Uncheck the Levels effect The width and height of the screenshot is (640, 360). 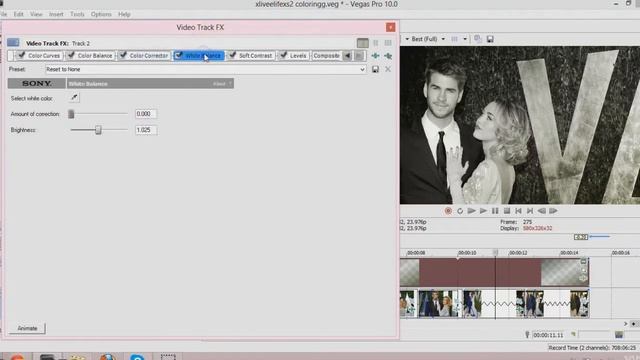(283, 55)
